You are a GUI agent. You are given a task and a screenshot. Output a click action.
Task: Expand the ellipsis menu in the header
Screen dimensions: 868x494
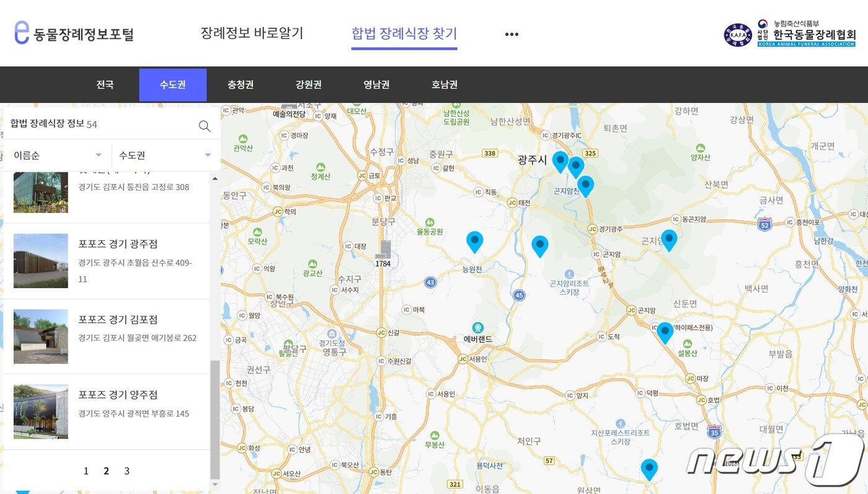click(x=511, y=34)
